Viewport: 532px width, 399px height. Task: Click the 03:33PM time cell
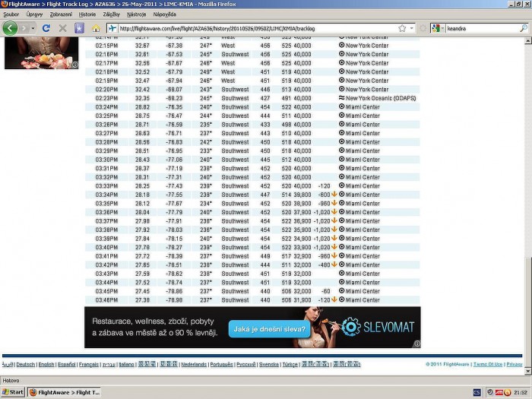click(x=106, y=186)
